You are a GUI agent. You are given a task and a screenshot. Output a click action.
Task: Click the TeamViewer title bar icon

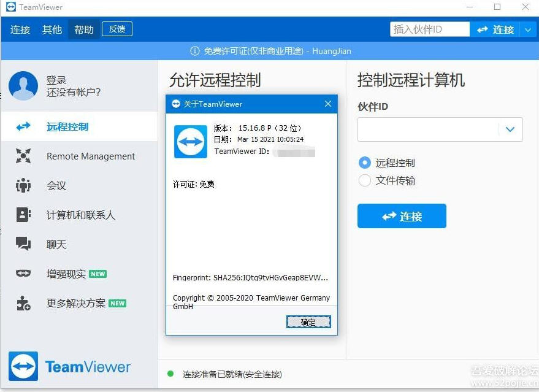(10, 7)
